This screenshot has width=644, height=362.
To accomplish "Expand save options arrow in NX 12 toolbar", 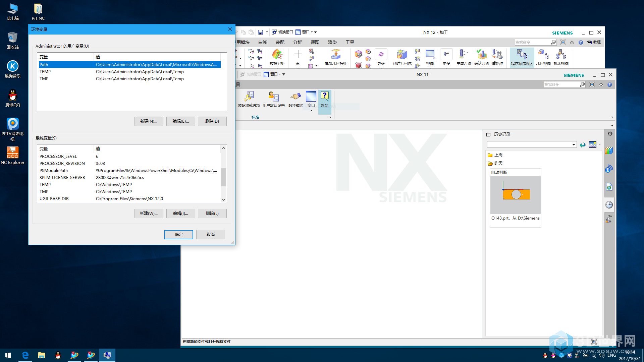I will [267, 32].
